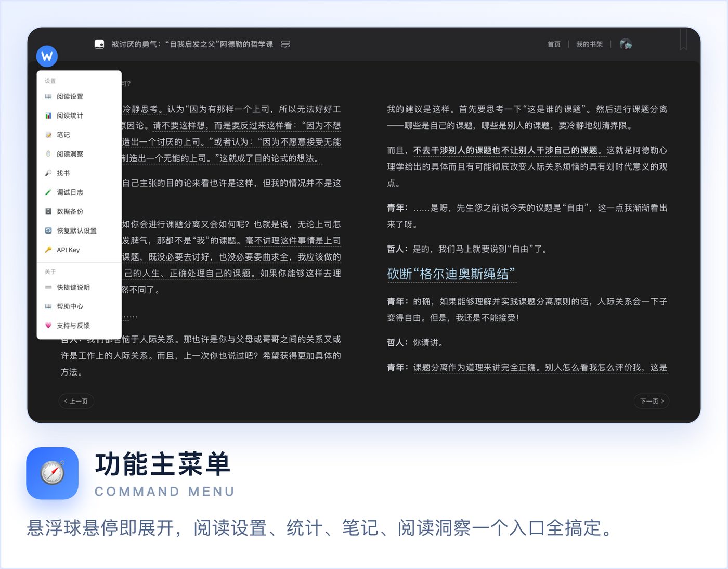The height and width of the screenshot is (569, 728).
Task: Click the 阅读洞察 icon
Action: (x=48, y=154)
